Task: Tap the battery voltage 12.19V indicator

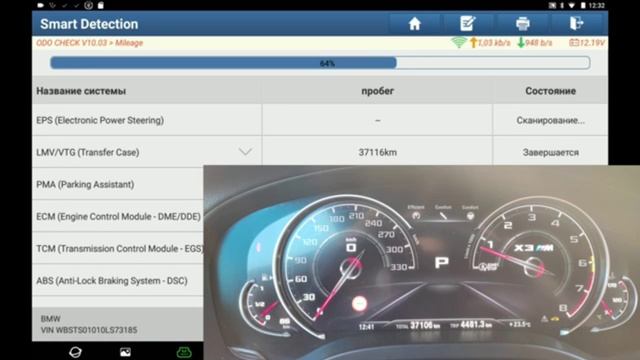Action: pos(587,42)
